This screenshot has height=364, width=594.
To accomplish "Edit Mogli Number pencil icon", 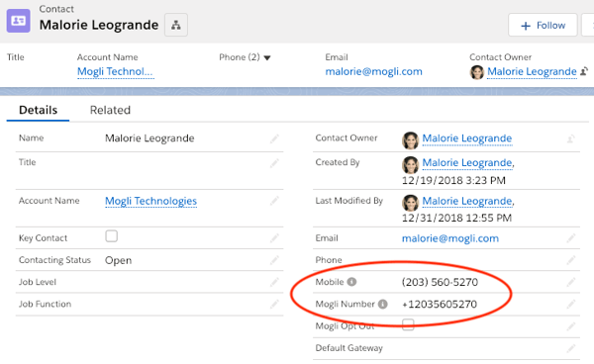I will 571,304.
